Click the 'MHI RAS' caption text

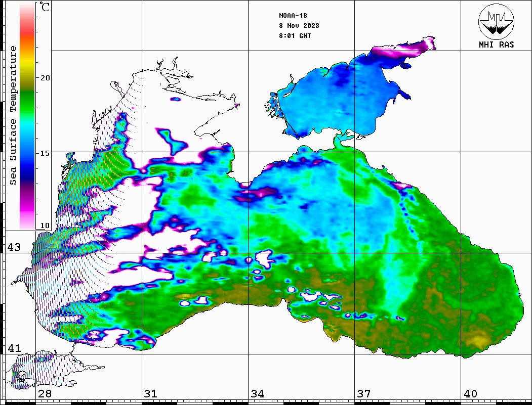(497, 44)
